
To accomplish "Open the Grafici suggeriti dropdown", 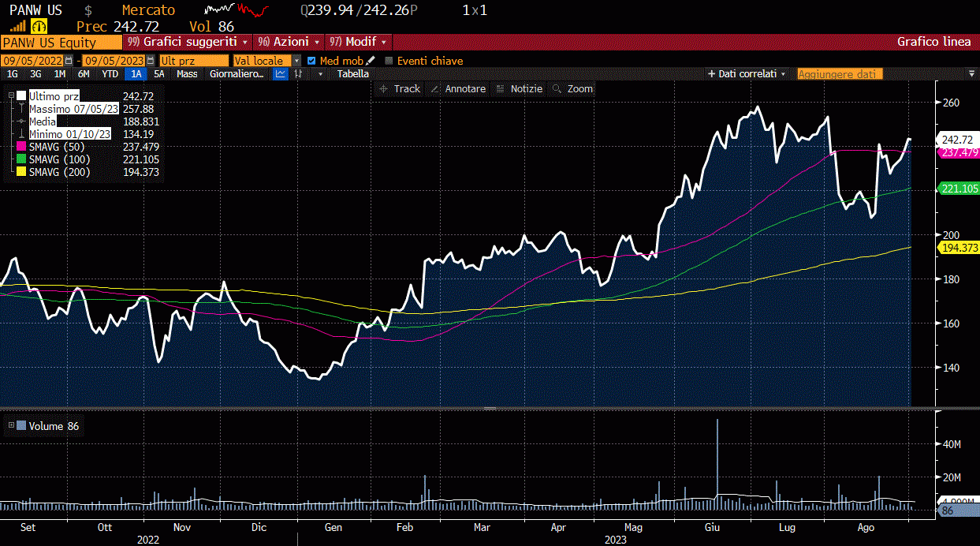I will [188, 41].
